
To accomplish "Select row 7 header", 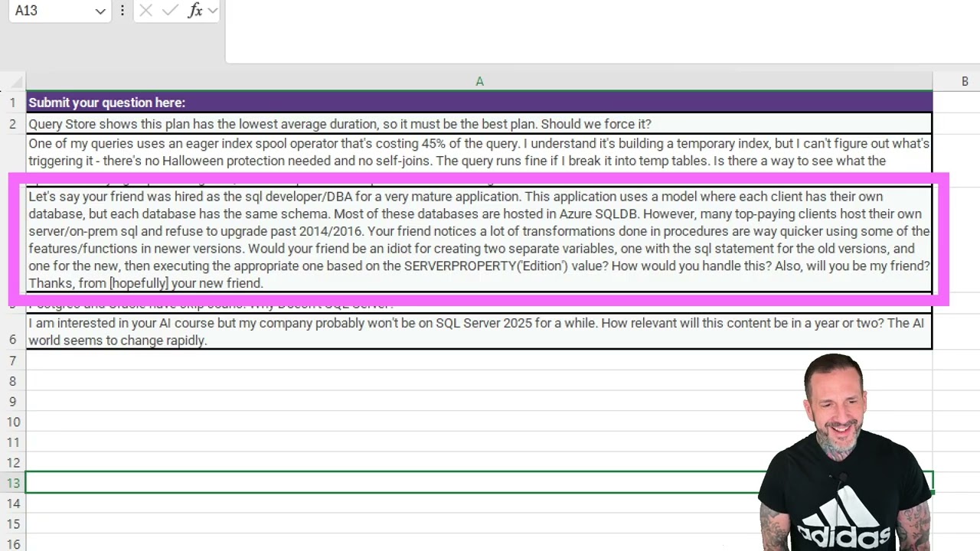I will 12,360.
